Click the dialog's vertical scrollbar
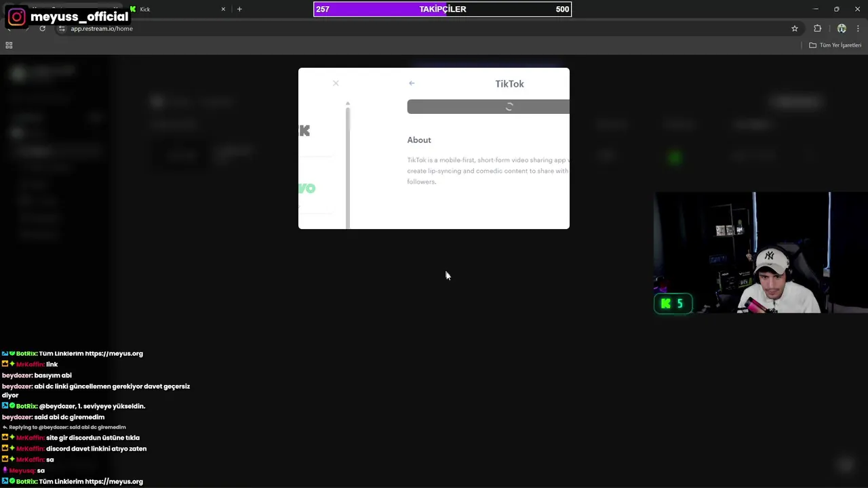The image size is (868, 488). pos(348,168)
